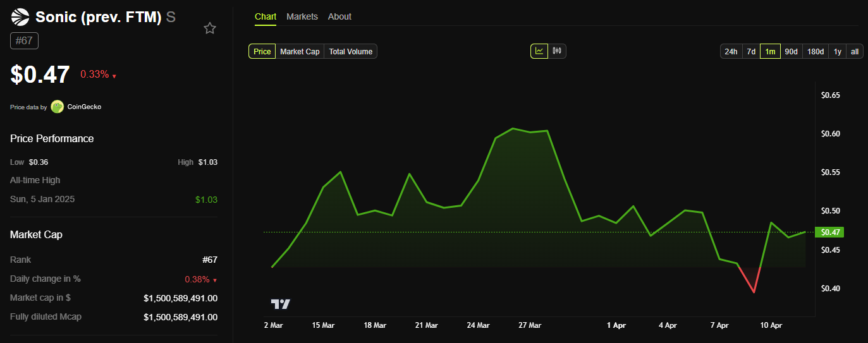Click the #67 rank badge
Image resolution: width=868 pixels, height=343 pixels.
[x=25, y=41]
